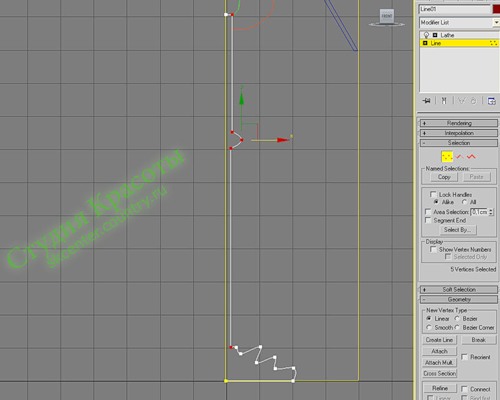This screenshot has width=500, height=400.
Task: Open the dark red object color swatch
Action: [x=496, y=9]
